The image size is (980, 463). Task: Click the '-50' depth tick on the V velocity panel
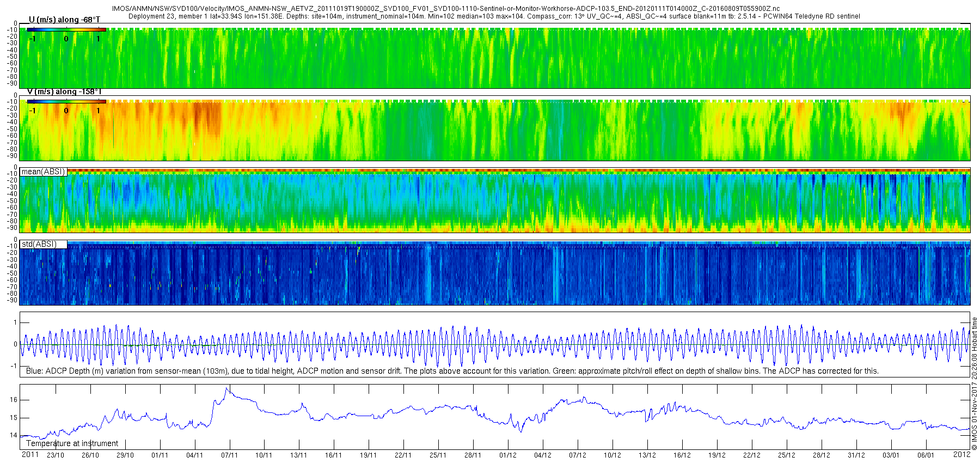[x=12, y=129]
